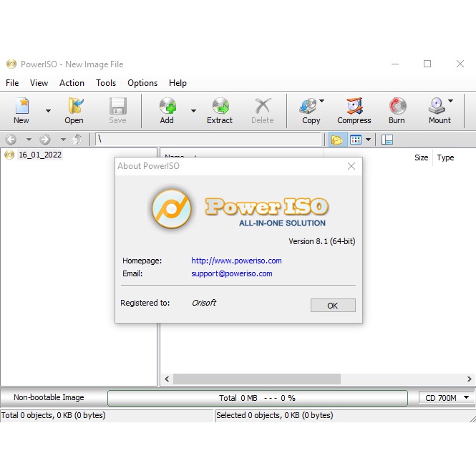
Task: Toggle the folder tree view icon
Action: 338,140
